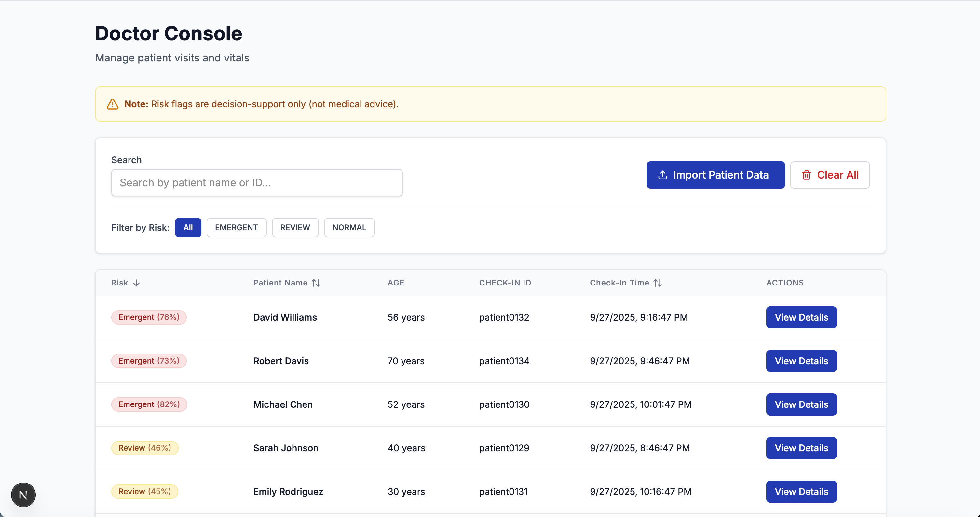View Details for David Williams
Screen dimensions: 980x517
pyautogui.click(x=801, y=317)
